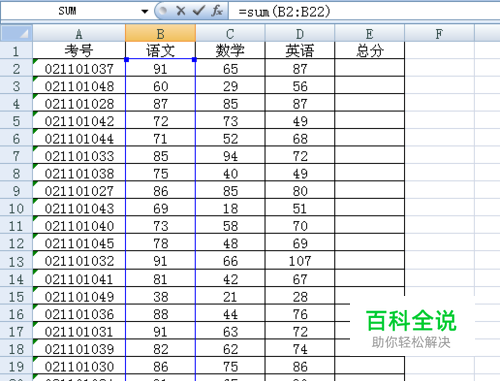The image size is (500, 381).
Task: Select row 13 header
Action: (16, 261)
